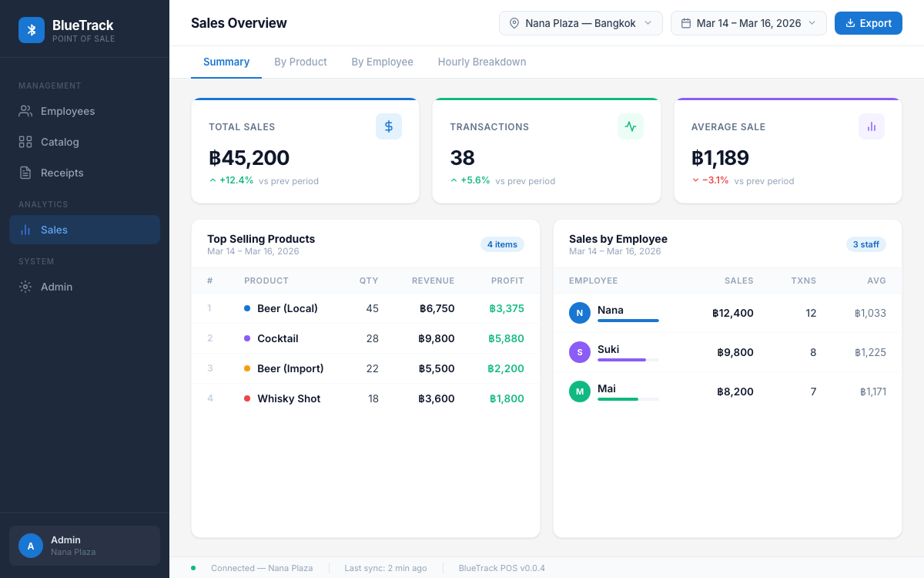Open the Mar 14 – Mar 16 date dropdown
Image resolution: width=924 pixels, height=578 pixels.
[748, 23]
